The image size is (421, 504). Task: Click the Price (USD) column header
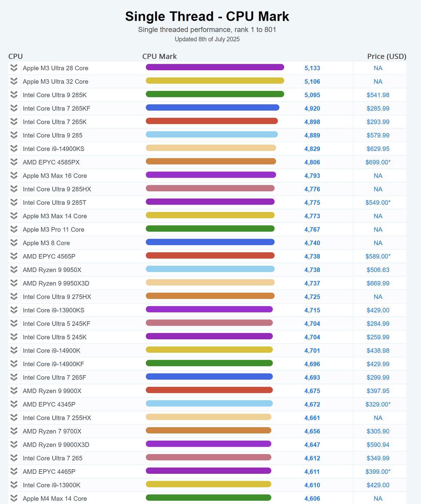click(x=387, y=56)
